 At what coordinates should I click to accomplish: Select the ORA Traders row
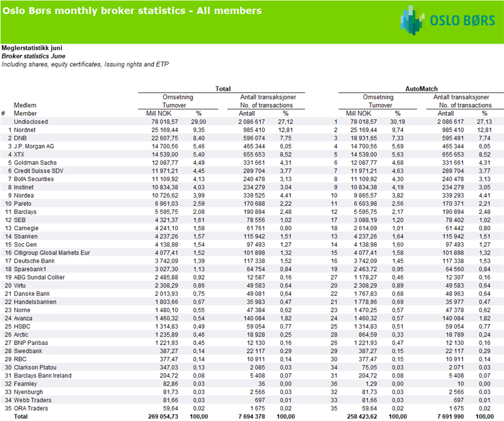click(x=31, y=407)
